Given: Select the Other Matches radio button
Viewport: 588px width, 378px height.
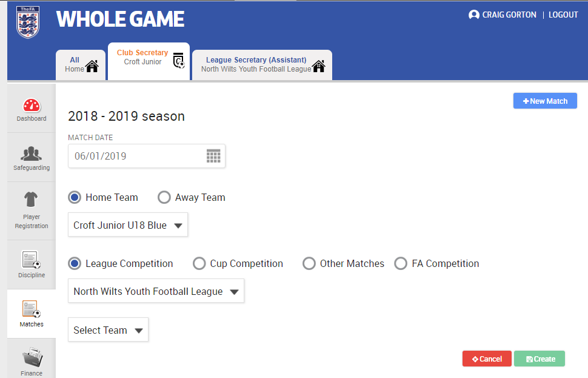Looking at the screenshot, I should 309,263.
